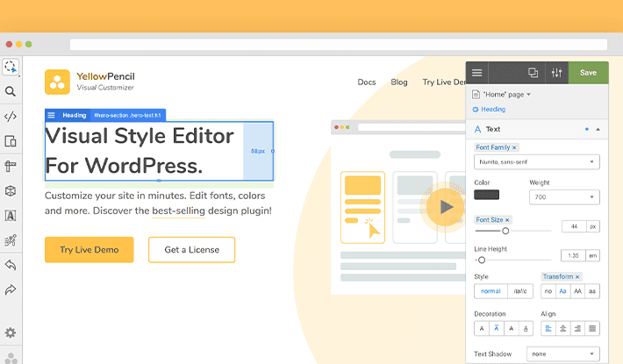Click the YellowPencil logo at sidebar bottom
Viewport: 623px width, 364px height.
click(x=11, y=358)
